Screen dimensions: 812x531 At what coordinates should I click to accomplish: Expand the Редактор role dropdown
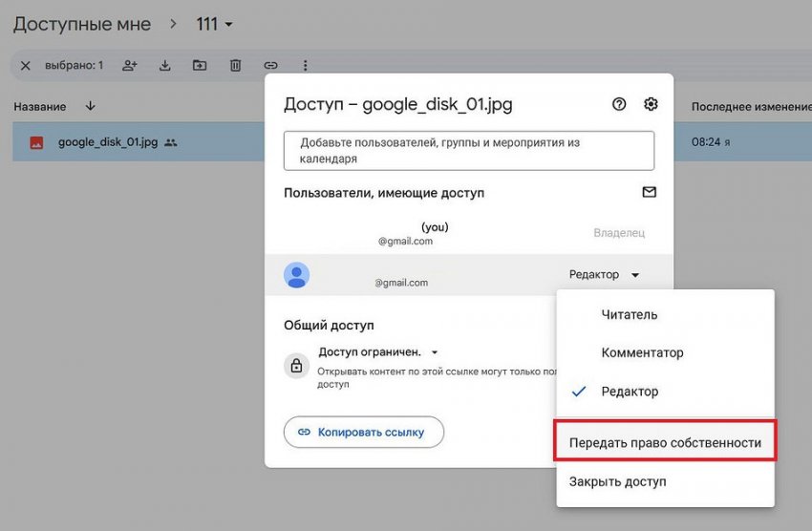[x=604, y=275]
